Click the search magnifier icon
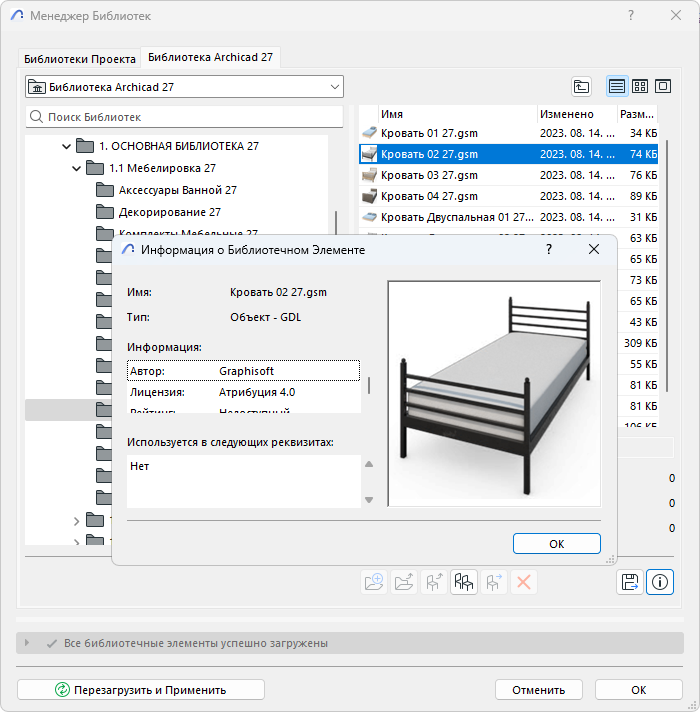The image size is (700, 712). (36, 117)
